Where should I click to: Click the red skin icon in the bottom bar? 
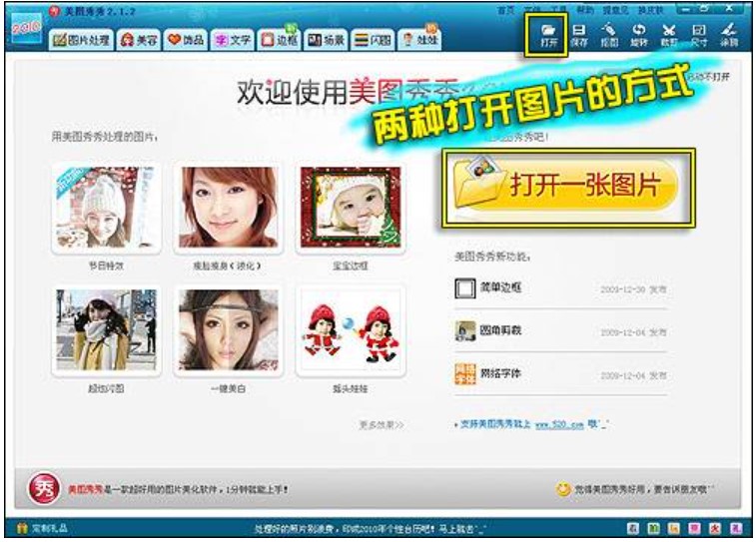tap(715, 528)
